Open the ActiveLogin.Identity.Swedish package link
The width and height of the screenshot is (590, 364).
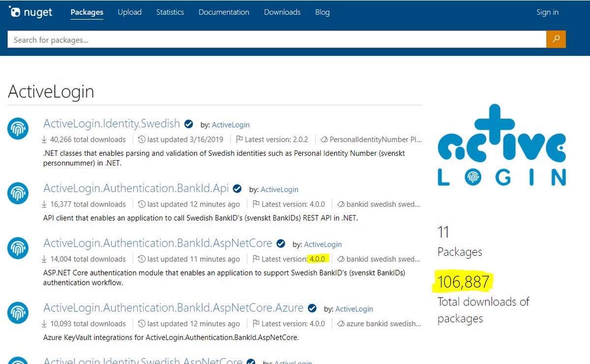tap(112, 123)
